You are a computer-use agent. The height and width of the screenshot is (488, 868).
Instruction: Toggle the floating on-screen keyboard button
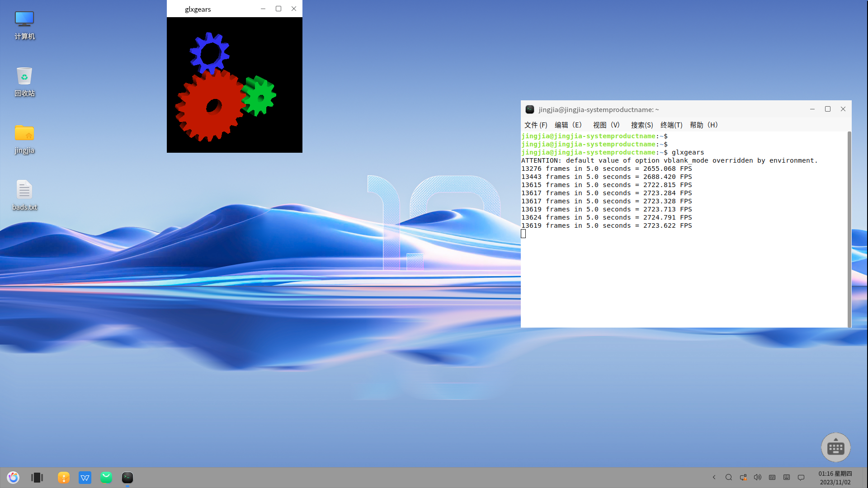tap(835, 447)
